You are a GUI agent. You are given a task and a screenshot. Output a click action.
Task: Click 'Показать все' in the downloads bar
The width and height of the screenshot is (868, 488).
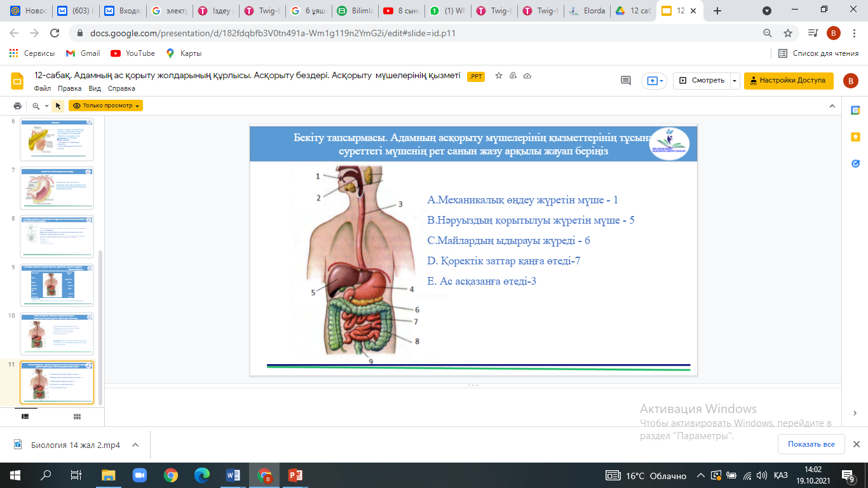(x=811, y=444)
